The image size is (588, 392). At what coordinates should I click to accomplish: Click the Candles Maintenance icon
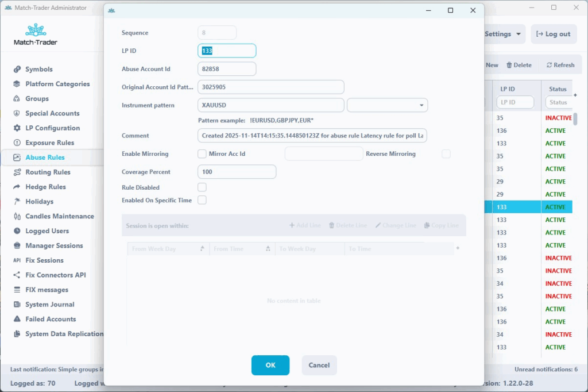pos(17,217)
